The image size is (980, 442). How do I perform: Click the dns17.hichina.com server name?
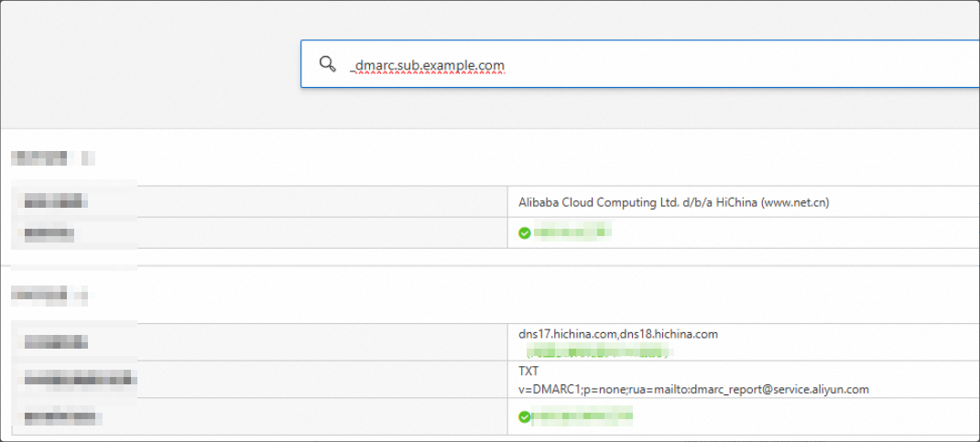(567, 334)
